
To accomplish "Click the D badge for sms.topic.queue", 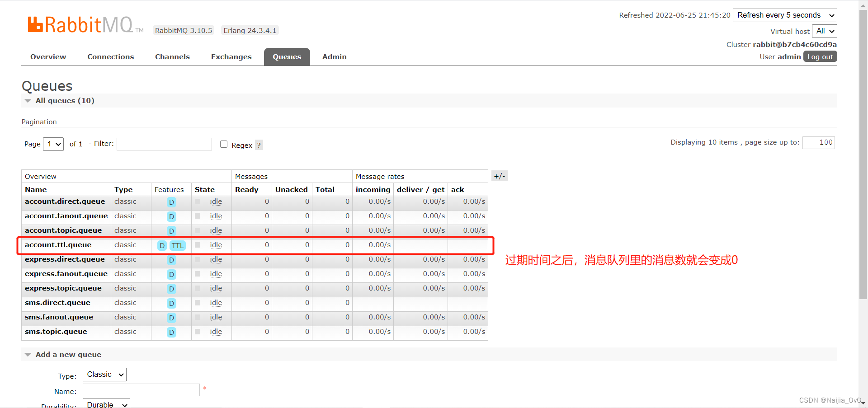I will 171,332.
